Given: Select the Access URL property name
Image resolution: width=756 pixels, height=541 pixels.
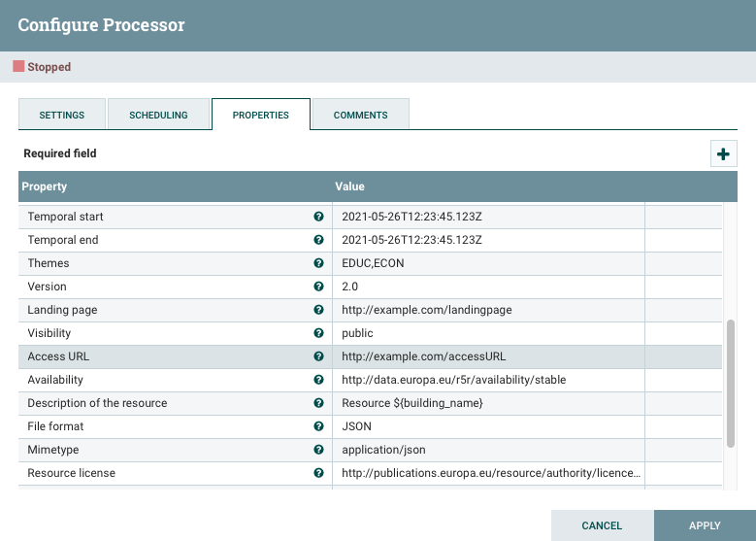Looking at the screenshot, I should point(58,356).
